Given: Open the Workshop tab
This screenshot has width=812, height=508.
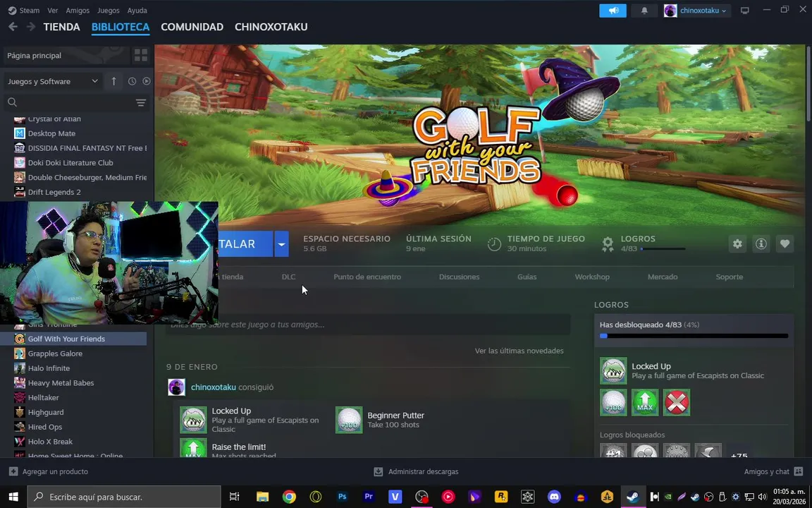Looking at the screenshot, I should (592, 277).
